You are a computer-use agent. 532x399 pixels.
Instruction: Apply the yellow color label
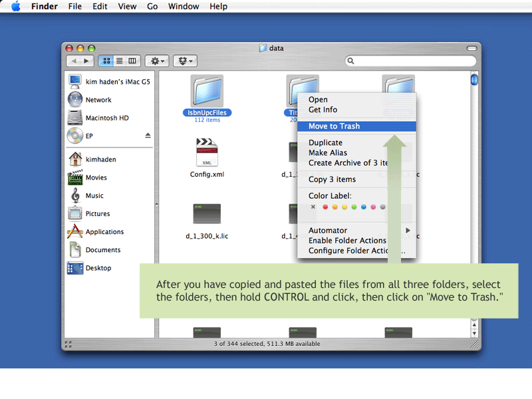(344, 207)
